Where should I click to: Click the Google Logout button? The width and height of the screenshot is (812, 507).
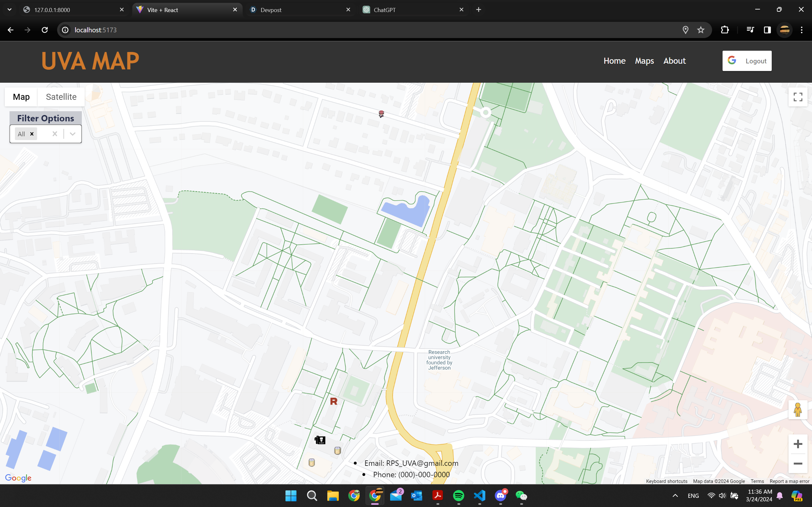pyautogui.click(x=747, y=61)
